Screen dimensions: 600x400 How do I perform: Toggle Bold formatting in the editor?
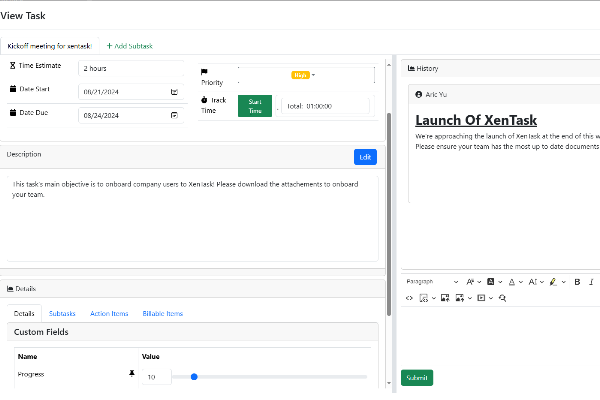point(577,282)
